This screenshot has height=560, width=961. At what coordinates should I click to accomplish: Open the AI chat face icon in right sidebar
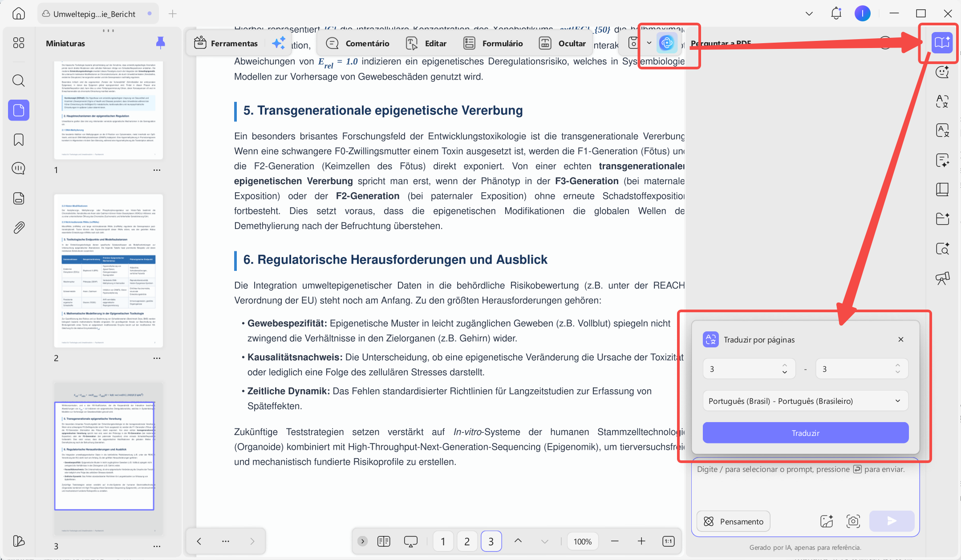tap(942, 72)
